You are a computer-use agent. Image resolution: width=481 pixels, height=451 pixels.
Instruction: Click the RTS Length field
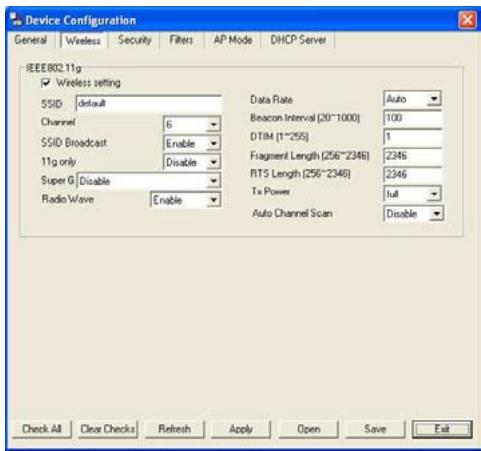point(413,174)
